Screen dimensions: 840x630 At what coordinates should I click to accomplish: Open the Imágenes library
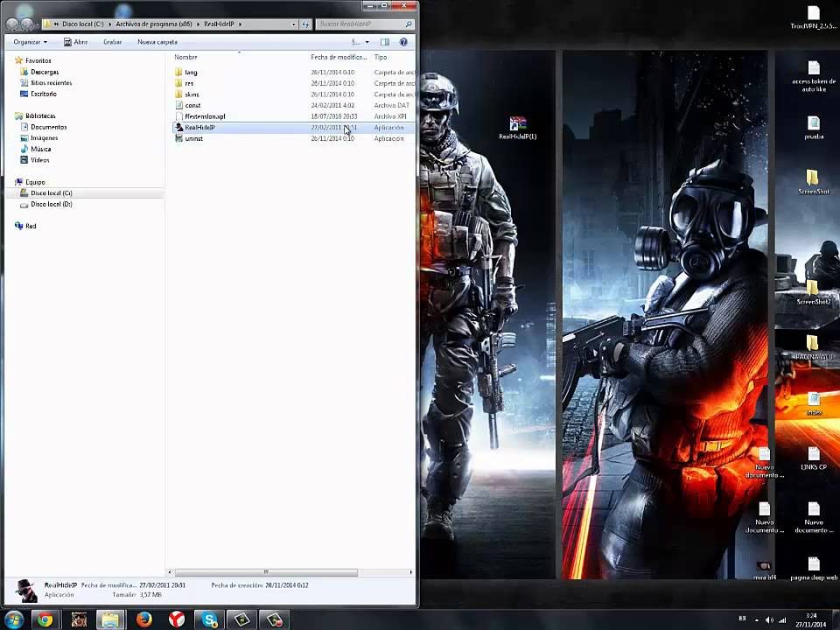44,137
